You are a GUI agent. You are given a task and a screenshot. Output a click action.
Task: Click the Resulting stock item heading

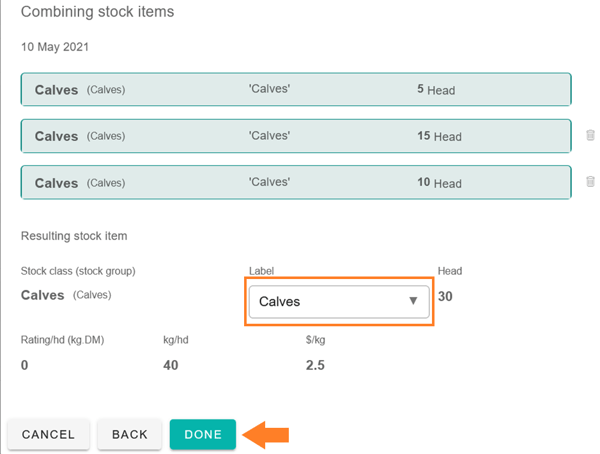coord(74,236)
